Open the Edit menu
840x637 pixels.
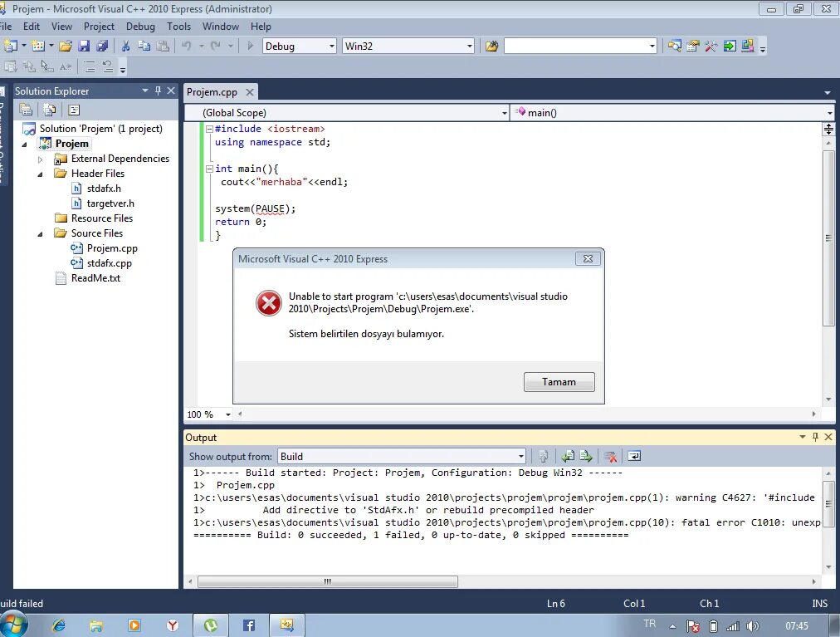click(x=31, y=27)
